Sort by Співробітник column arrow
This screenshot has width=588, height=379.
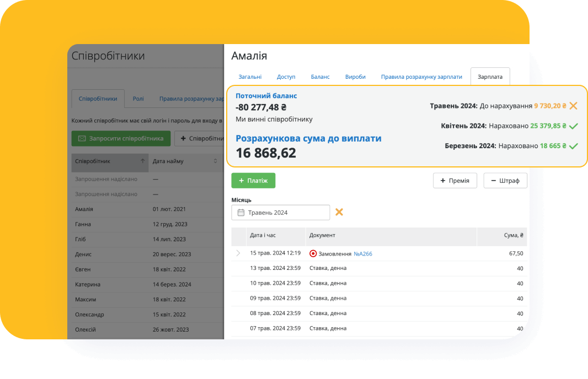143,161
